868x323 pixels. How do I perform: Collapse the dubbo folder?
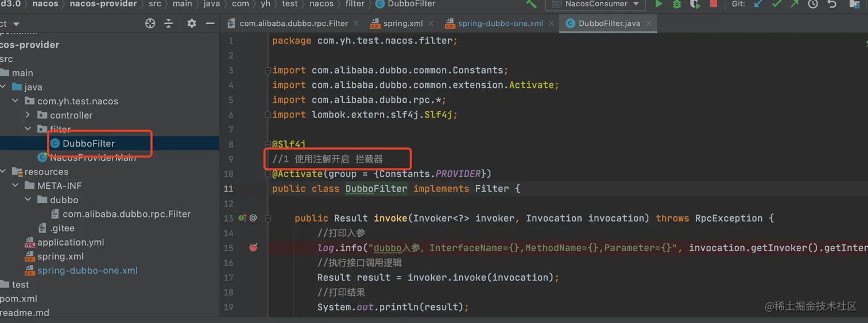pyautogui.click(x=28, y=200)
